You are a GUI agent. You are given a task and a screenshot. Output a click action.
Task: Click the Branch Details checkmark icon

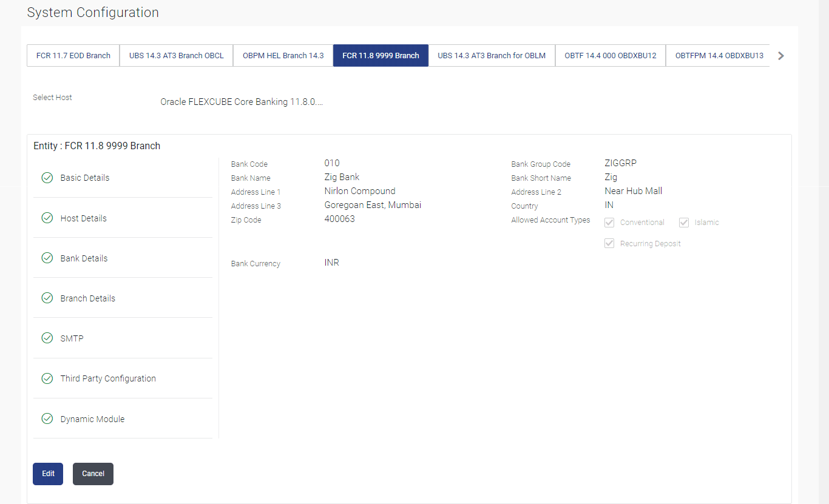point(47,298)
